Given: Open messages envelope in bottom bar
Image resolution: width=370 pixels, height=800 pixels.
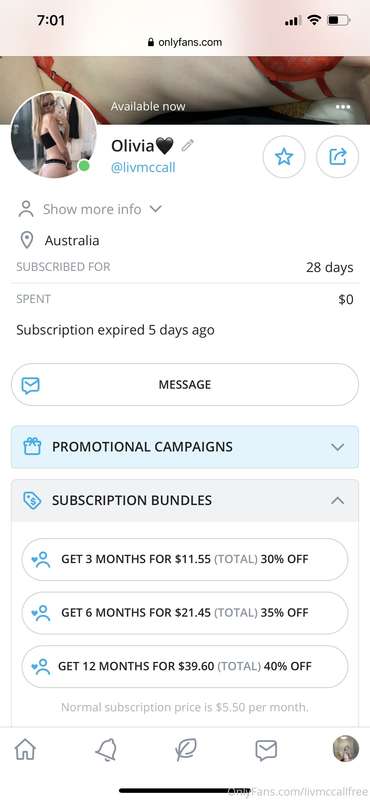Looking at the screenshot, I should (x=266, y=750).
